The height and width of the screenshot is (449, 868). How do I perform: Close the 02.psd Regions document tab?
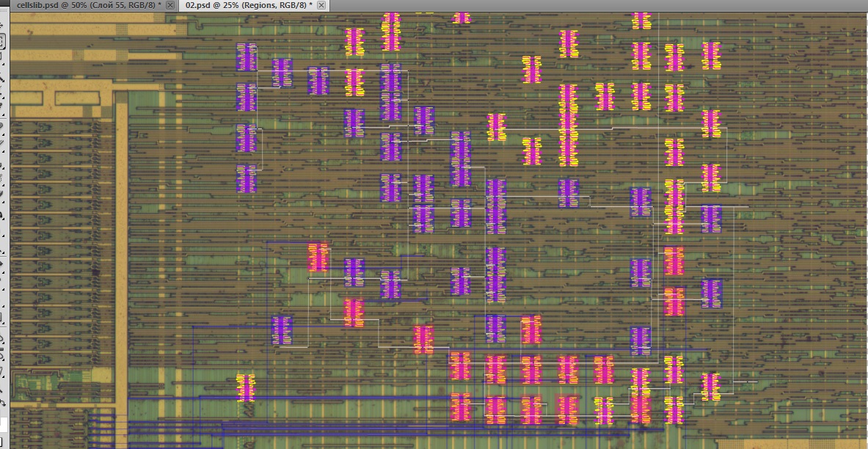[321, 5]
